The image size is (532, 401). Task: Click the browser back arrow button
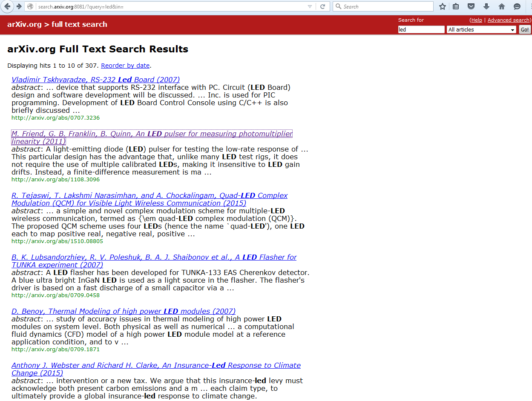7,6
